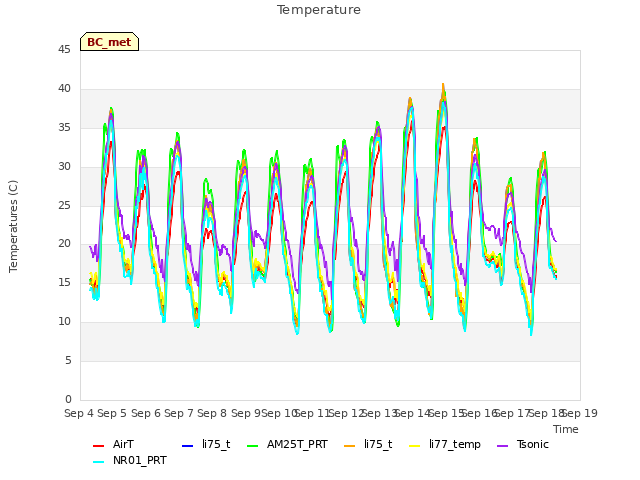This screenshot has width=640, height=480.
Task: Toggle the orange li75_t legend label
Action: pyautogui.click(x=378, y=444)
